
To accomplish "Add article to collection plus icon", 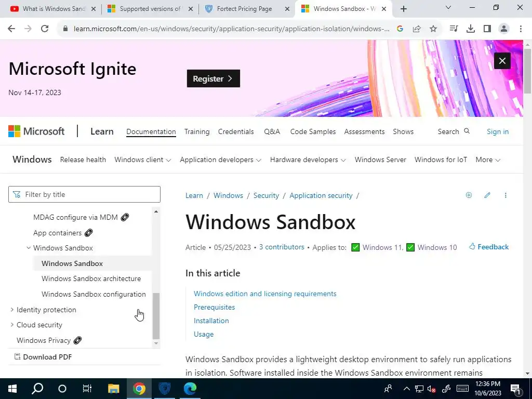I will click(x=469, y=195).
